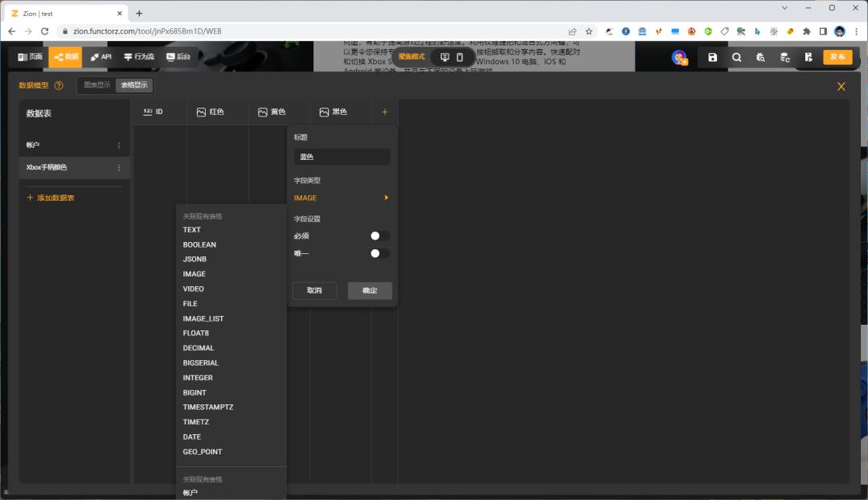This screenshot has height=500, width=868.
Task: Add a new column with plus icon
Action: pos(384,112)
